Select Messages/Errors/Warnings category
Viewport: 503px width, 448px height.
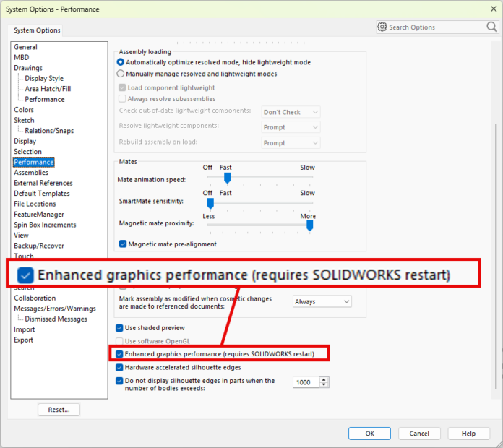tap(54, 309)
